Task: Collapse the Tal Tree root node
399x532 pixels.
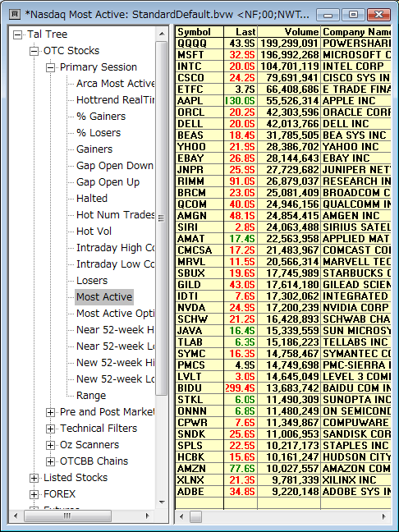Action: [17, 34]
